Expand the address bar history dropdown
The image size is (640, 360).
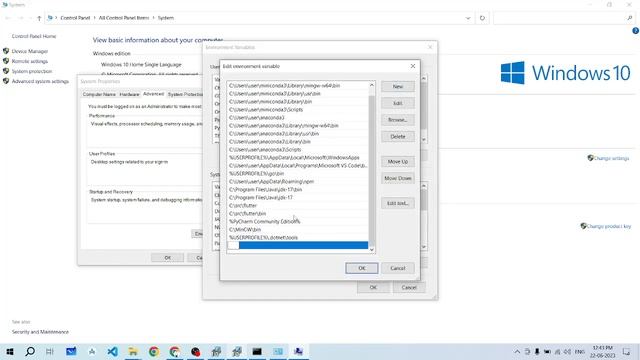coord(468,18)
